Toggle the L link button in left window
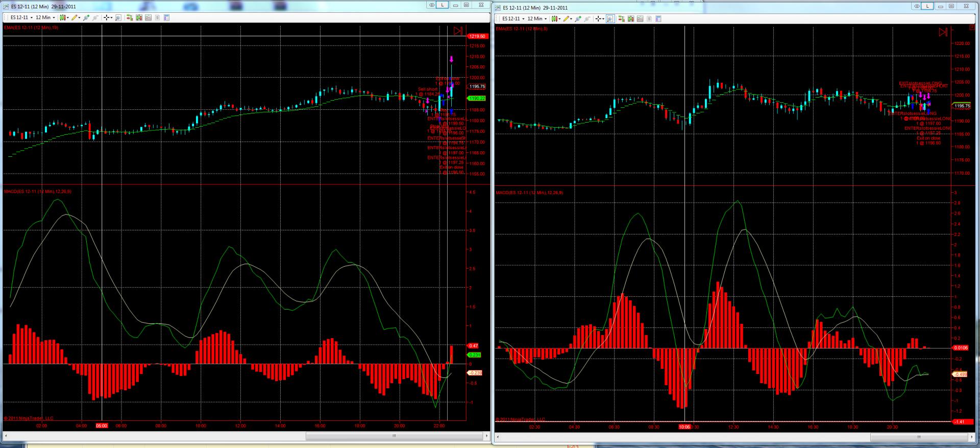Viewport: 980px width, 448px height. point(443,5)
